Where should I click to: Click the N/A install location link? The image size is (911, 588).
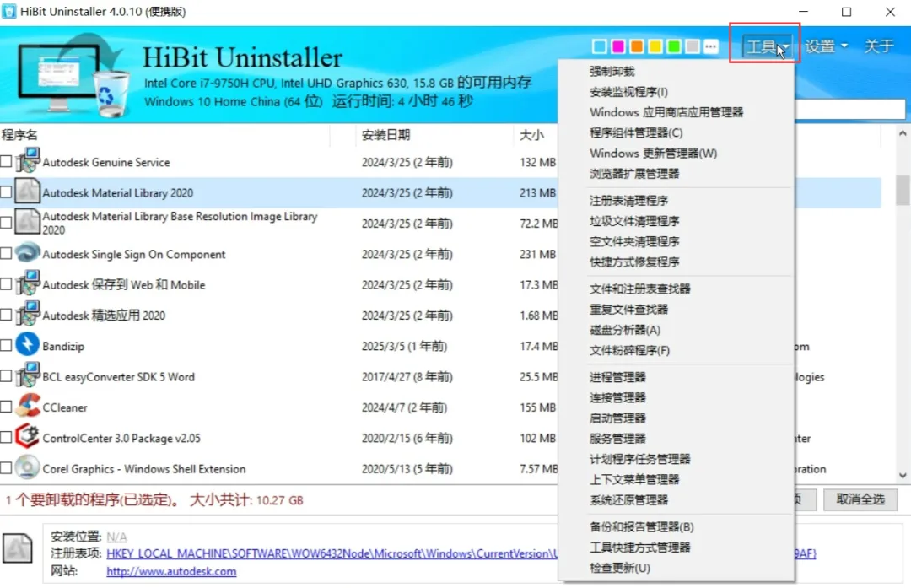pyautogui.click(x=116, y=537)
